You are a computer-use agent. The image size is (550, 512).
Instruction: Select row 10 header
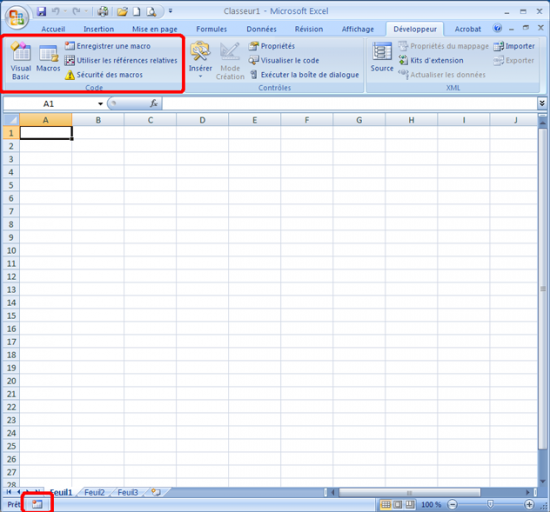(11, 251)
